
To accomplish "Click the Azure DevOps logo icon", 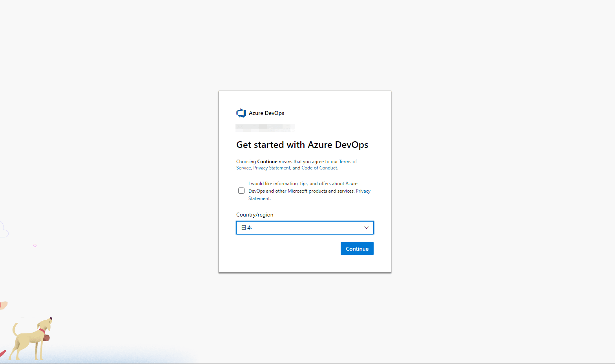I will tap(241, 113).
